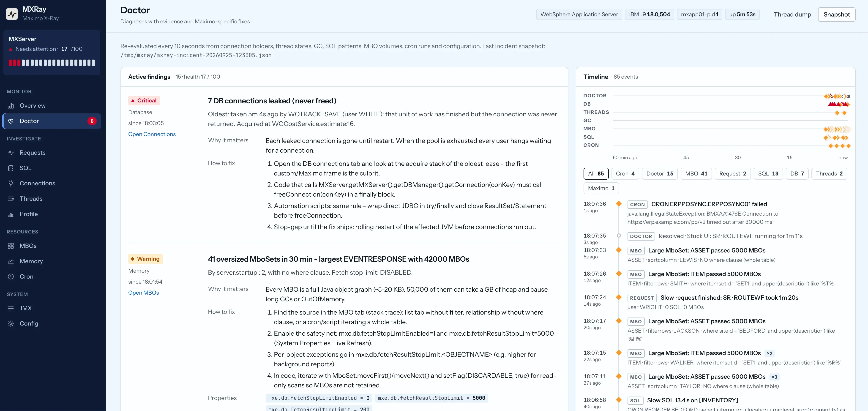868x411 pixels.
Task: Open SQL database icon in sidebar
Action: click(x=11, y=168)
